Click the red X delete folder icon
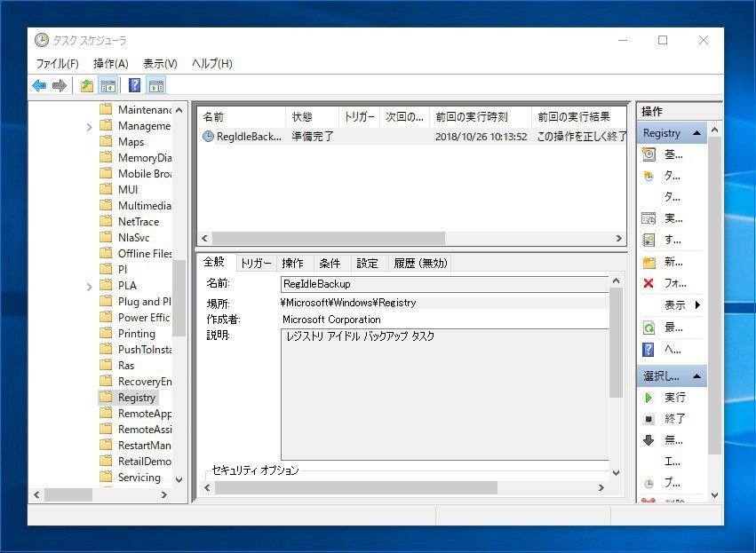The height and width of the screenshot is (553, 756). (x=649, y=284)
